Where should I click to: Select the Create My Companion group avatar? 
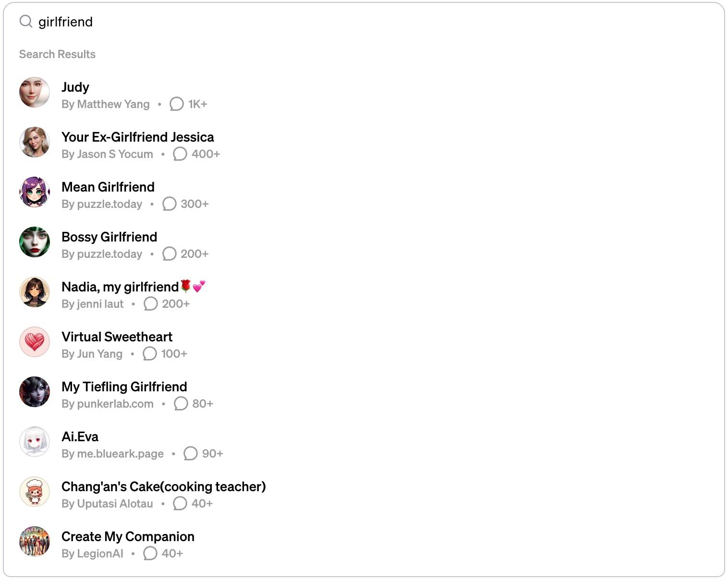coord(35,542)
